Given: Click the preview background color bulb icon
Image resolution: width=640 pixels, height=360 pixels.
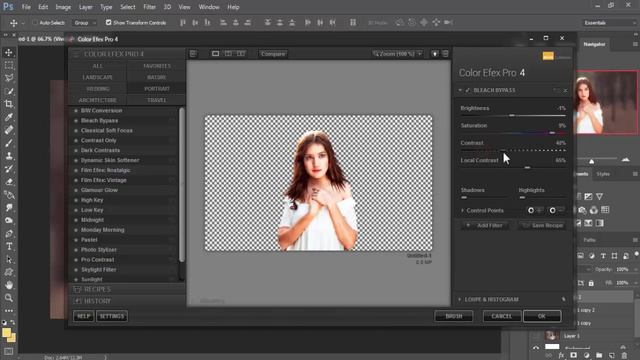Looking at the screenshot, I should 435,54.
